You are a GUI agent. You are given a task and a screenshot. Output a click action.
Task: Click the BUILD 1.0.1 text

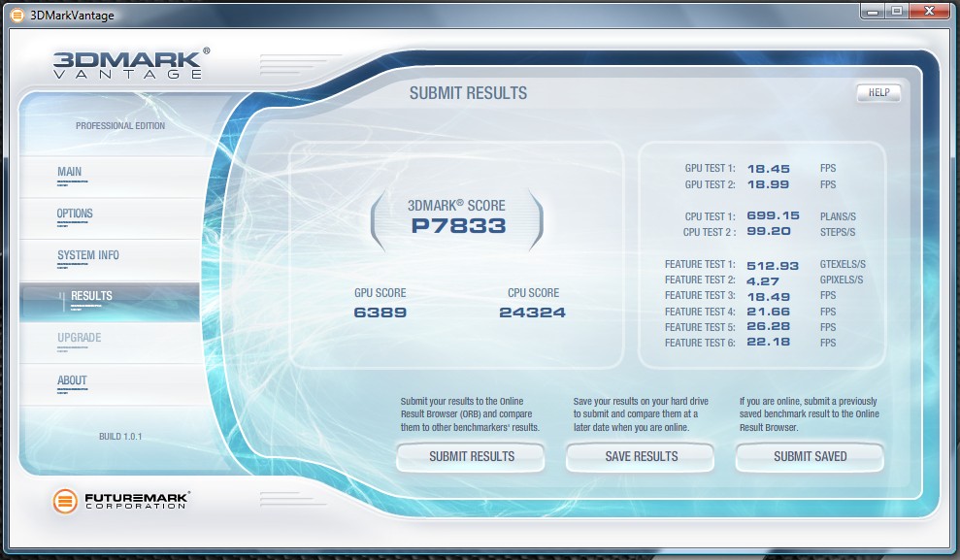coord(120,437)
